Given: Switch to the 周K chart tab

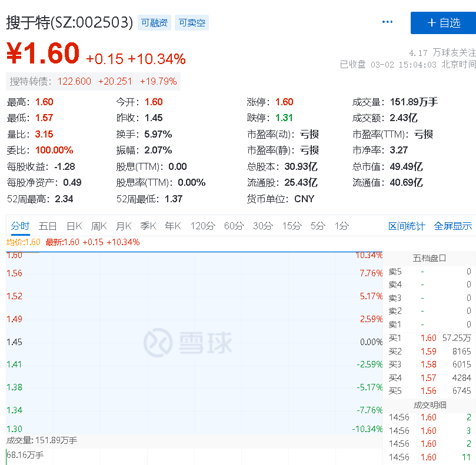Looking at the screenshot, I should pyautogui.click(x=99, y=226).
